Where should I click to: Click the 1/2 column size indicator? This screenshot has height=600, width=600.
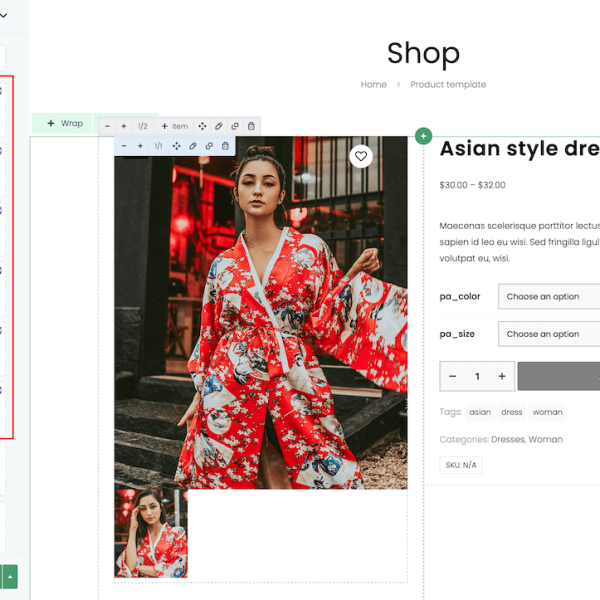coord(143,126)
